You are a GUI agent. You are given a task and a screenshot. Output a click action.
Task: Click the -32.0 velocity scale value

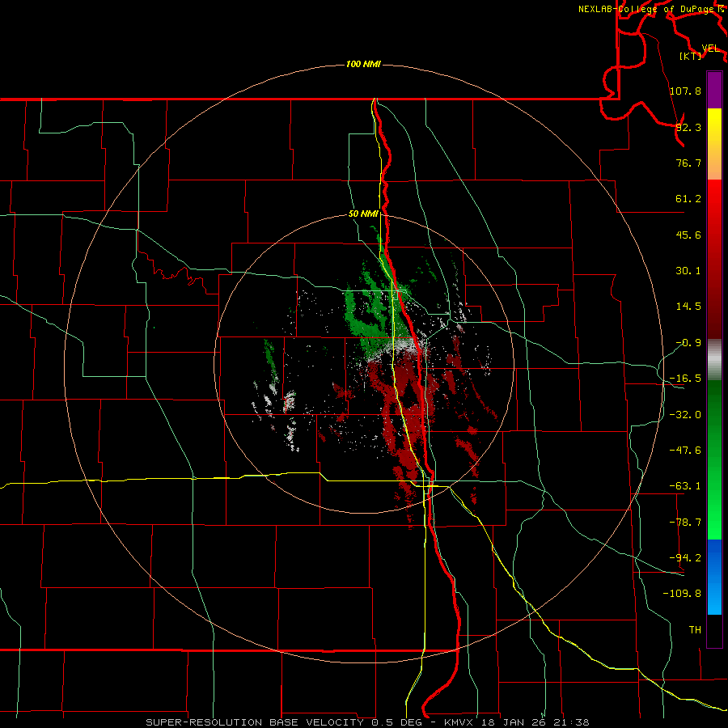pos(685,415)
